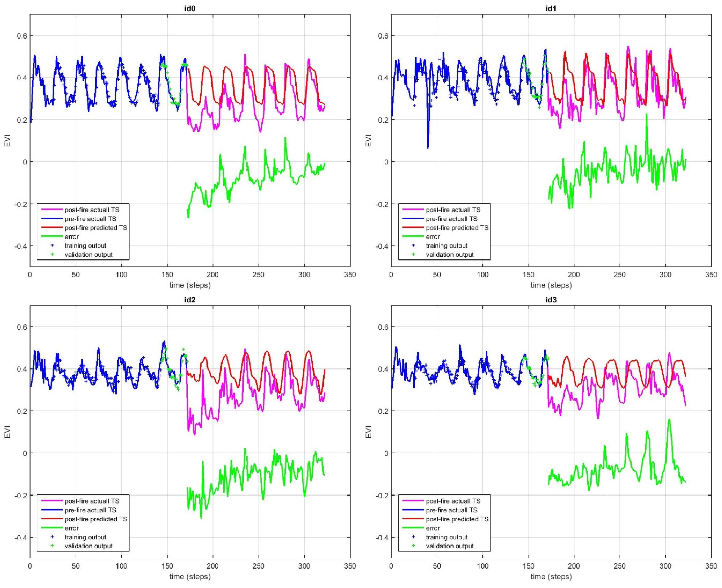722x588 pixels.
Task: Click the EVI y-axis label of id2
Action: coord(8,432)
